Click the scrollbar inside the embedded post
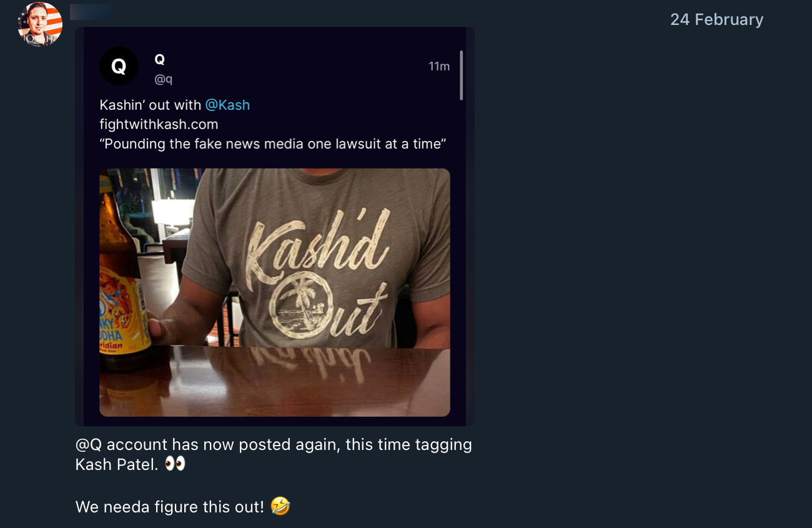 tap(461, 76)
